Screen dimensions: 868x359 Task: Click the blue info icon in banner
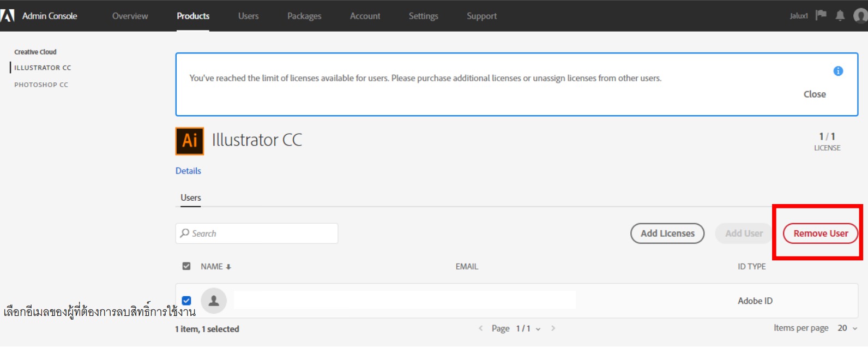click(838, 71)
